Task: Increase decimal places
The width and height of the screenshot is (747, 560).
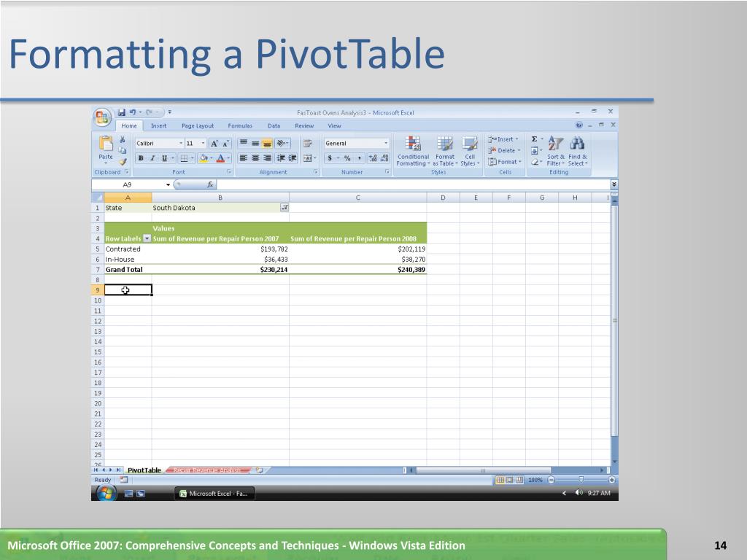Action: 373,158
